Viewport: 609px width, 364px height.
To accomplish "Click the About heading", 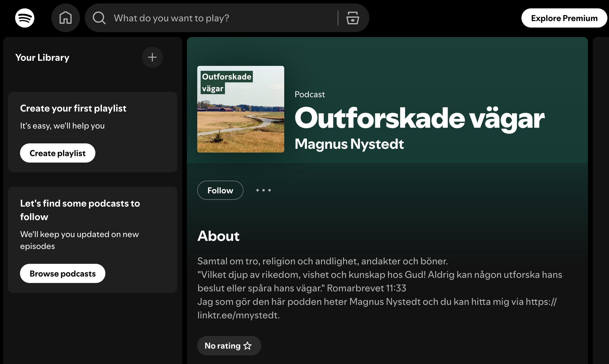I will (218, 236).
